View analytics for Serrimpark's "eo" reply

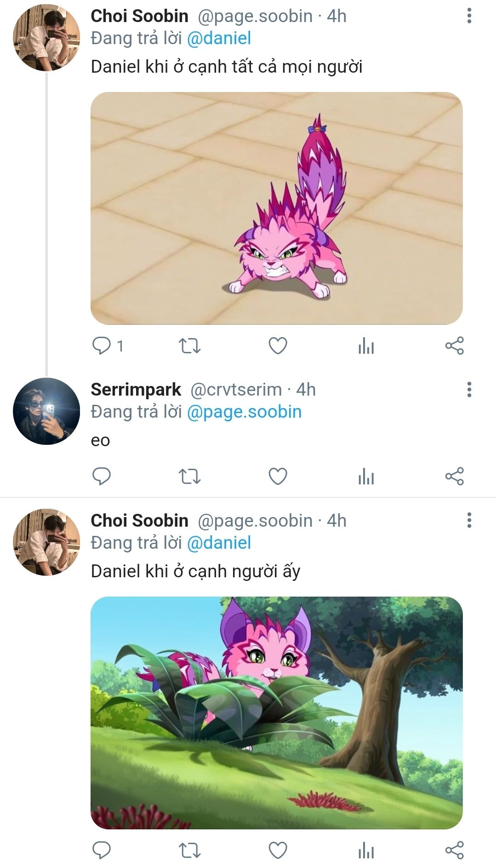click(x=366, y=476)
